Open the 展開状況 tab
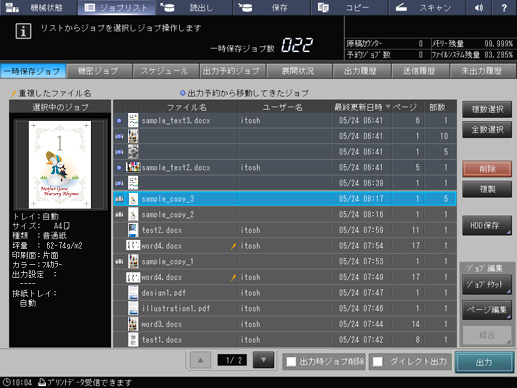Viewport: 517px width, 388px height. coord(298,71)
